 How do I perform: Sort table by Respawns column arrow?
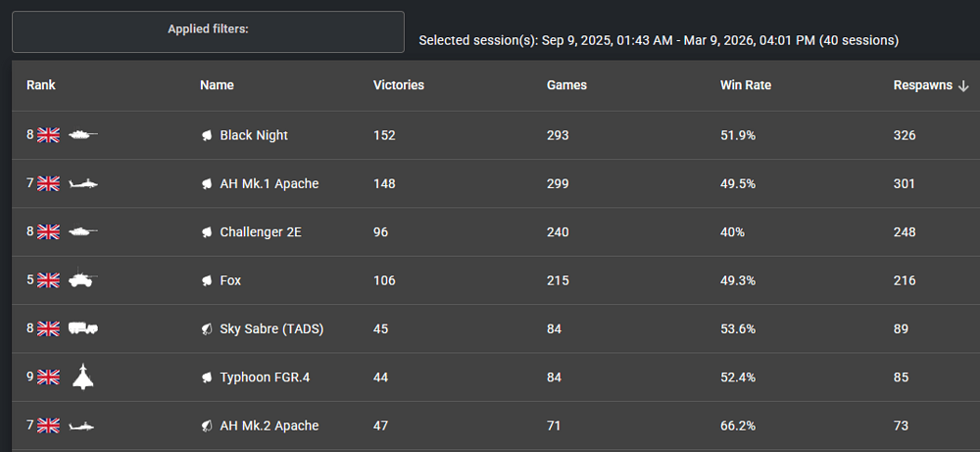[x=963, y=86]
